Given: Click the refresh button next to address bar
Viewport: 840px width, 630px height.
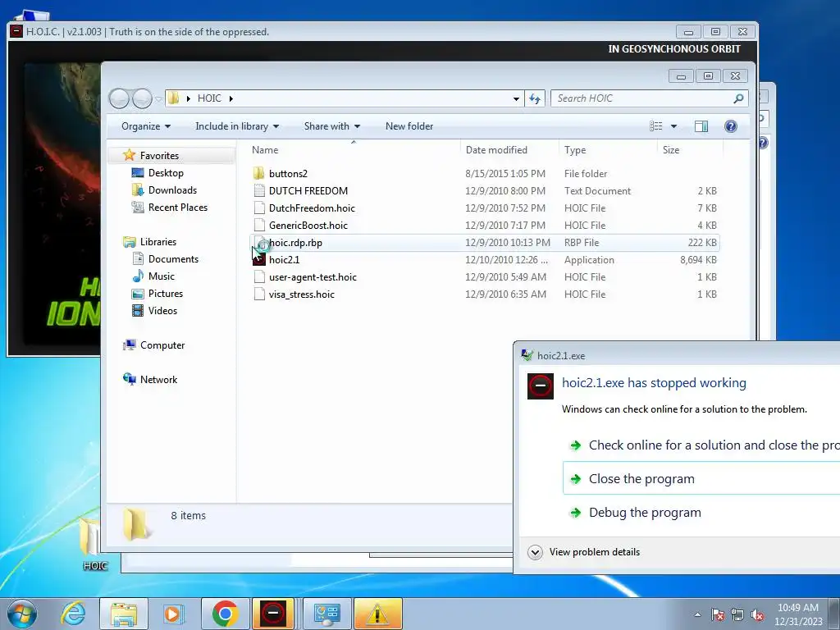Looking at the screenshot, I should click(535, 98).
